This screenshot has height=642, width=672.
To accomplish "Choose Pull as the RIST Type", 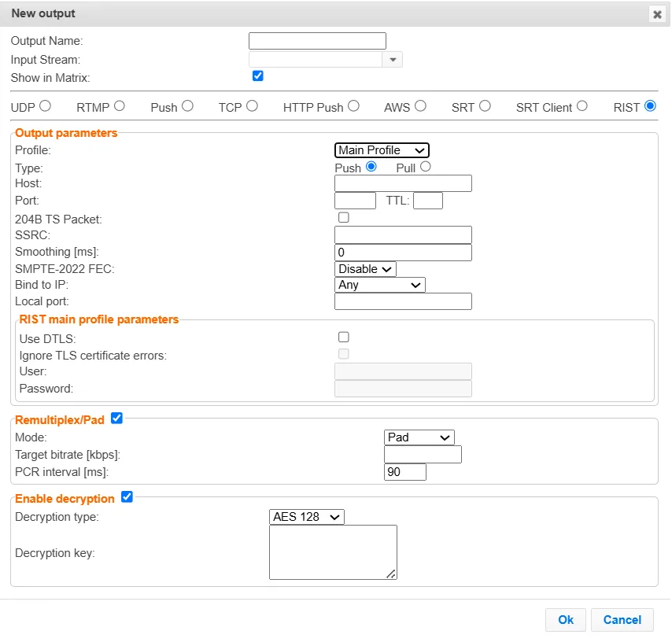I will point(425,167).
